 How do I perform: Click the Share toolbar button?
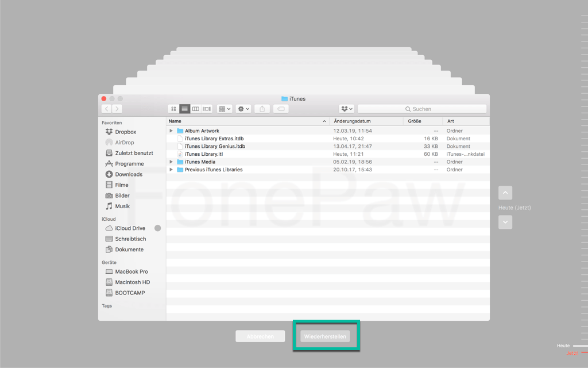click(262, 109)
